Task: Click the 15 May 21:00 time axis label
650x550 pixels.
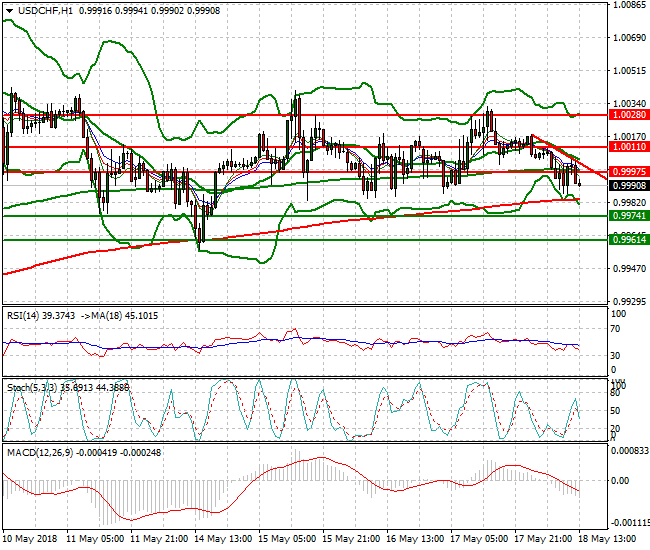Action: (x=351, y=539)
